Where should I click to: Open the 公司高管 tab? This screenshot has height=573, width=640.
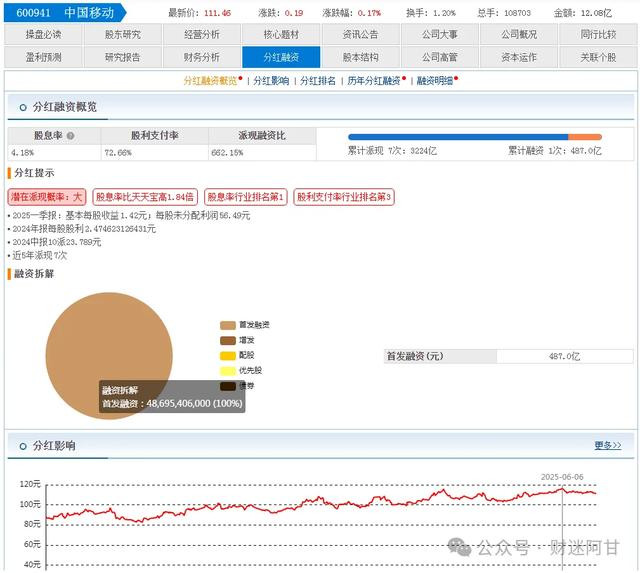(440, 57)
